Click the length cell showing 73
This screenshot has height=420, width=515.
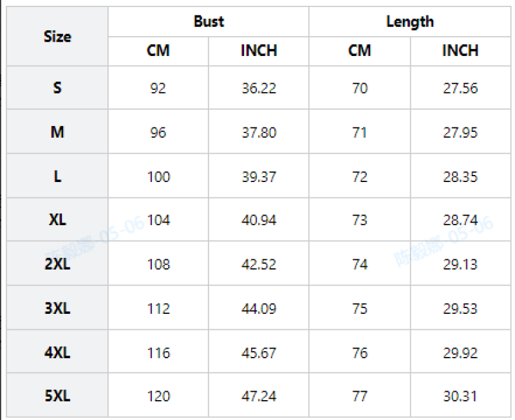pyautogui.click(x=360, y=221)
